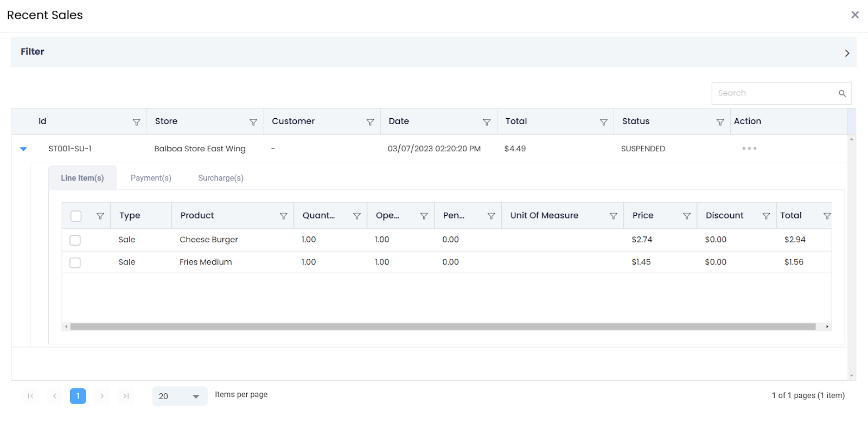
Task: Click the filter icon on Store column
Action: [253, 122]
